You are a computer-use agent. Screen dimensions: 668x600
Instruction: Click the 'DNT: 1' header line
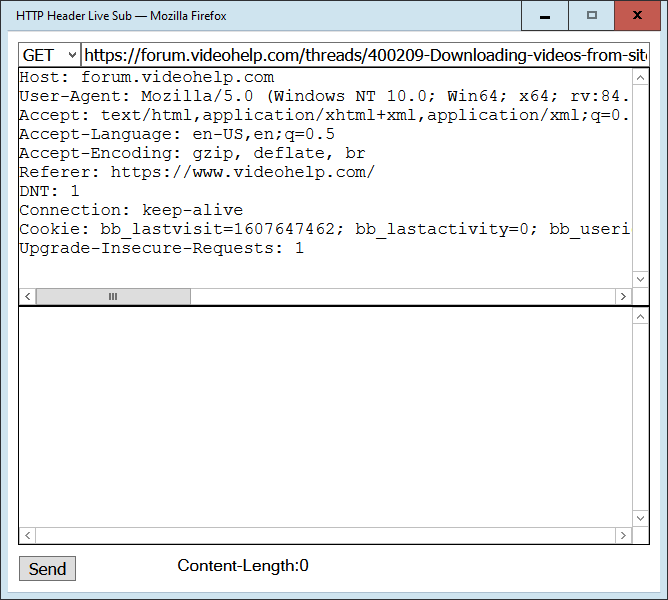(x=49, y=191)
